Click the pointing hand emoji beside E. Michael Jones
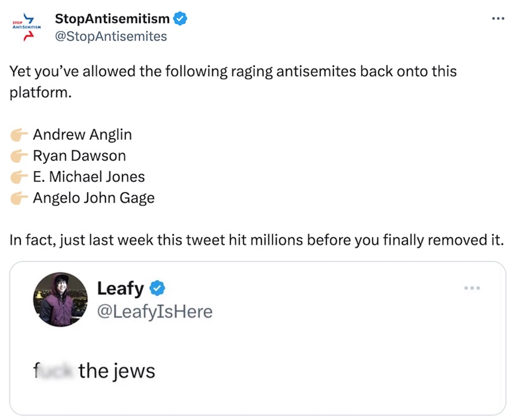513x420 pixels. click(19, 177)
